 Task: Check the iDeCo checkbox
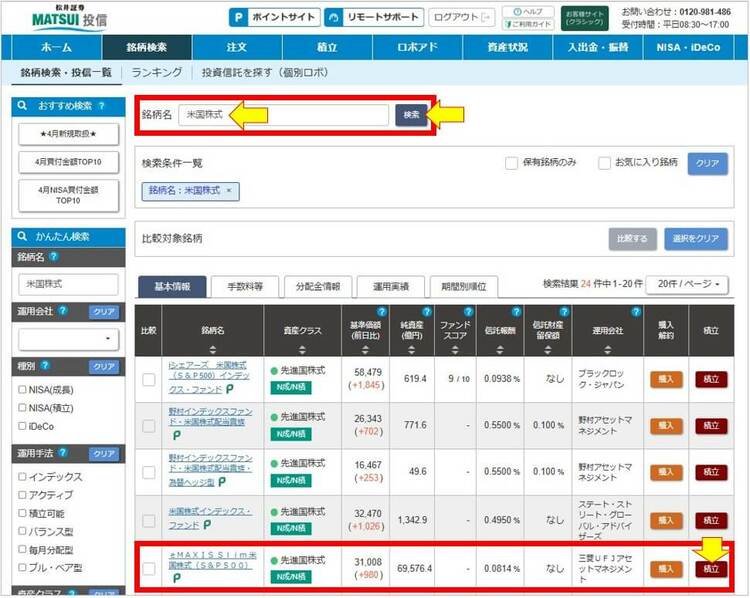[x=22, y=426]
